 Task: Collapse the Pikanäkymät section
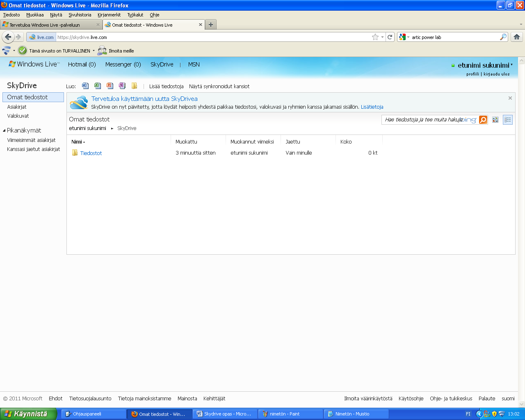(x=4, y=130)
